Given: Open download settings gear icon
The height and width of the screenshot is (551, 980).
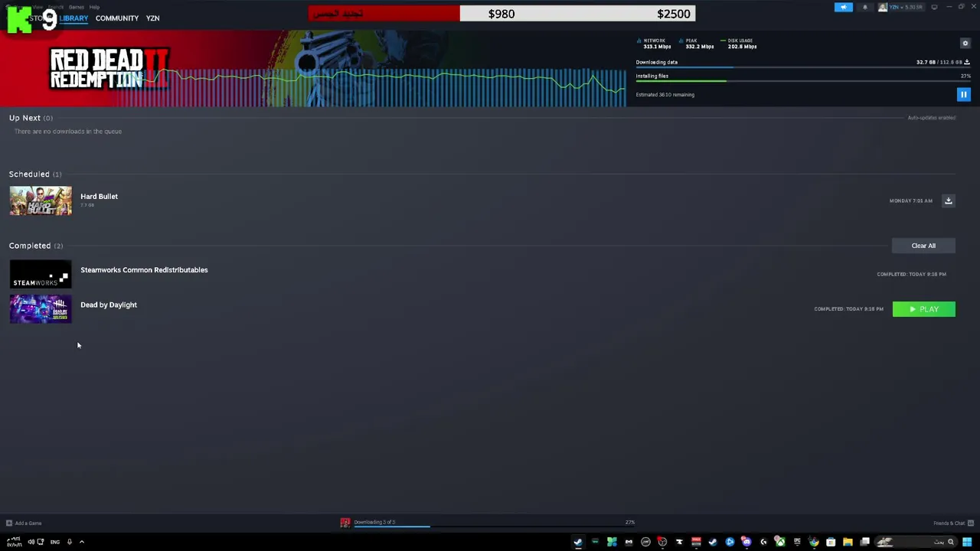Looking at the screenshot, I should (965, 43).
